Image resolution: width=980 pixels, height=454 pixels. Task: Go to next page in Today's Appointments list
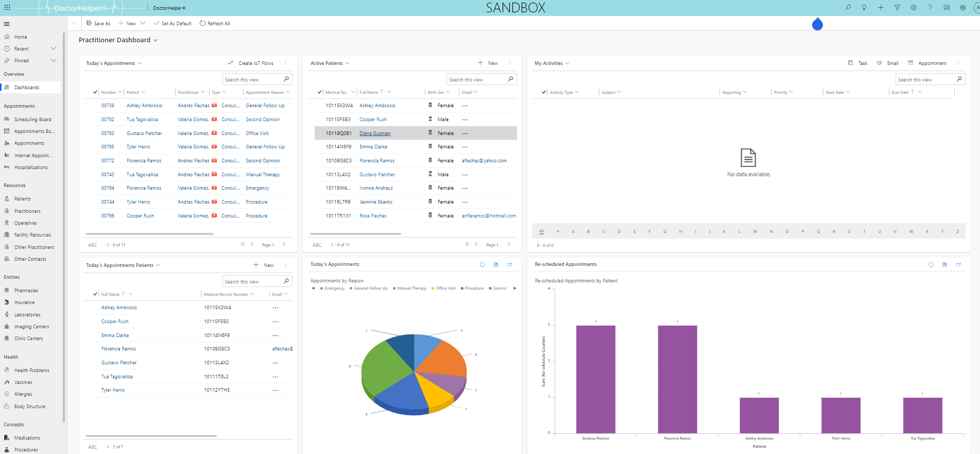click(x=284, y=245)
